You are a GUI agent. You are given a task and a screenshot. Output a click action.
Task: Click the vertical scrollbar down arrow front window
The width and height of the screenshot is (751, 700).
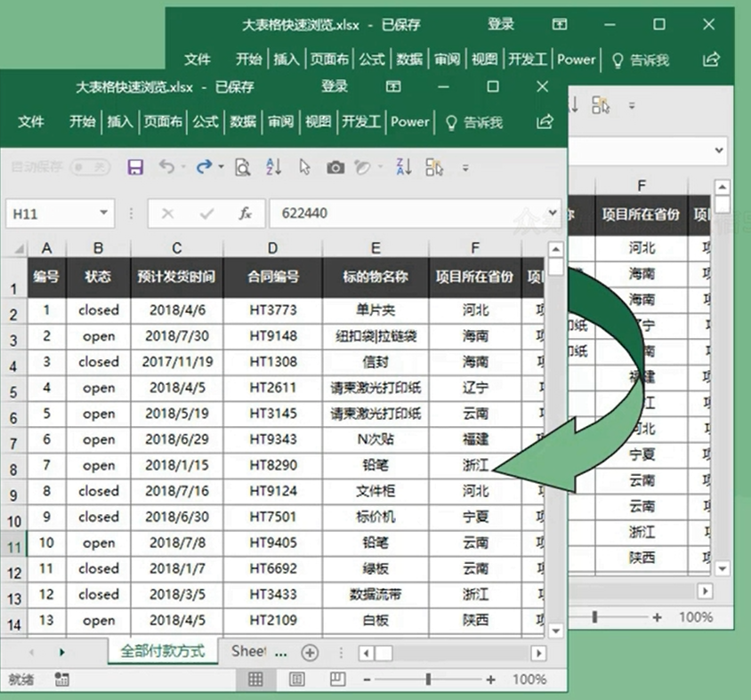pos(555,631)
